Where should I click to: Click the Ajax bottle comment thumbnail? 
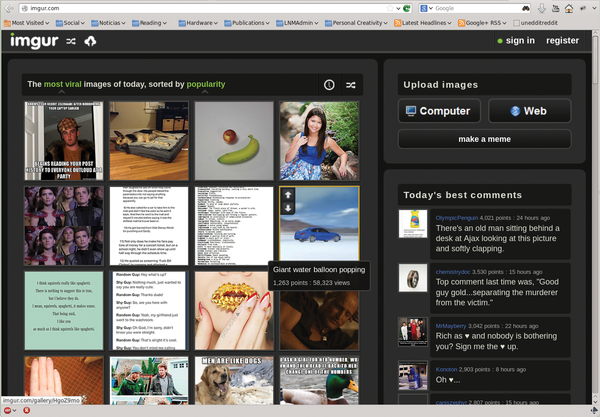[413, 224]
